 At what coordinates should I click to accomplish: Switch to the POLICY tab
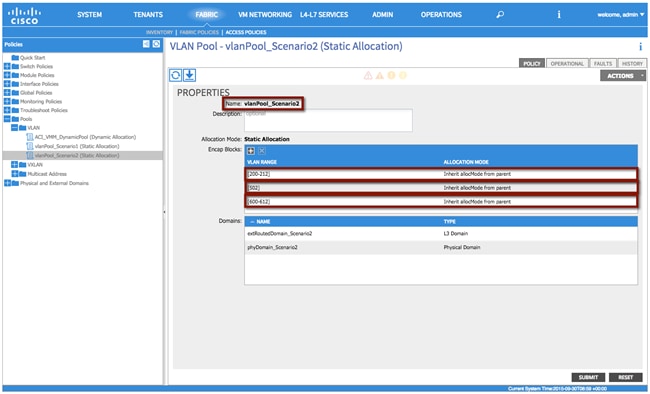pyautogui.click(x=532, y=63)
